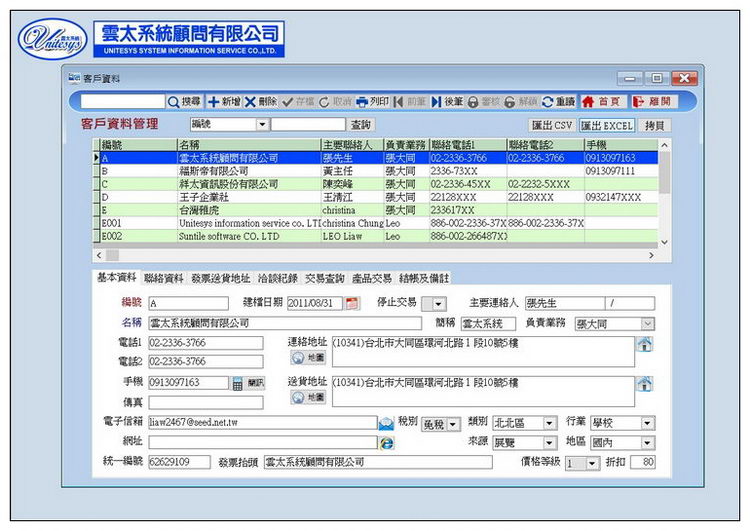Go to next record with 後筆
The image size is (750, 531).
tap(447, 101)
